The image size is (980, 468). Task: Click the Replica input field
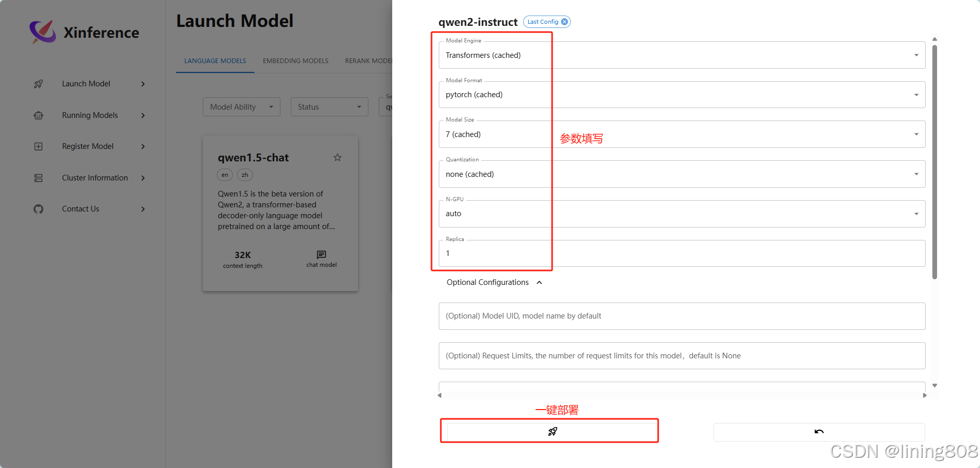[x=681, y=253]
